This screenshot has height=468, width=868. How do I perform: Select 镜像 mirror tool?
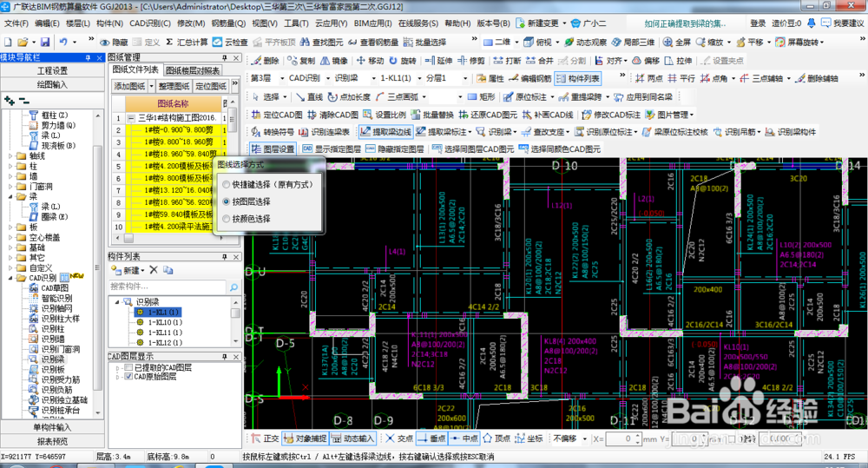[x=334, y=61]
